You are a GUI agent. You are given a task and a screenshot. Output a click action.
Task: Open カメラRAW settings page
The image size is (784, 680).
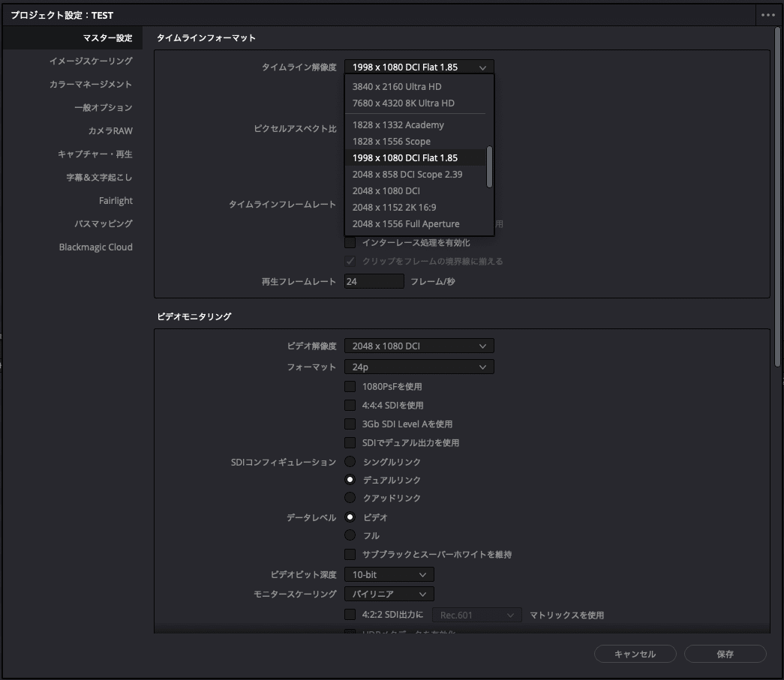[110, 131]
